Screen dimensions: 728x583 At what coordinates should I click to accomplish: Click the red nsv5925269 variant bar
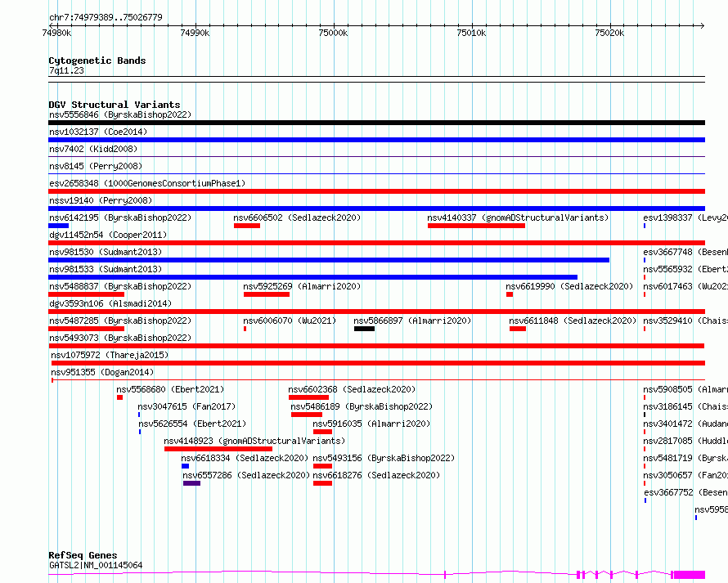click(267, 294)
